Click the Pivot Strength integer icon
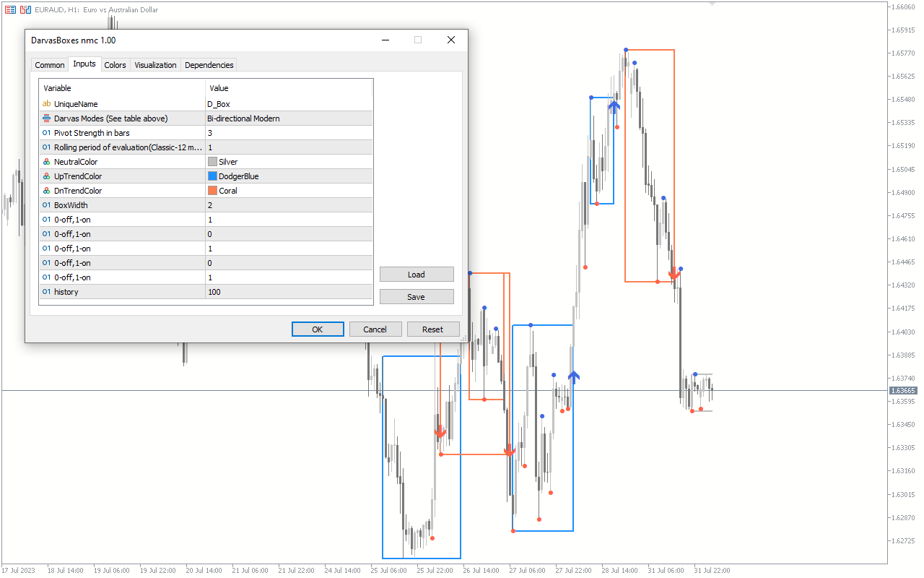Viewport: 924px width, 578px height. (46, 133)
